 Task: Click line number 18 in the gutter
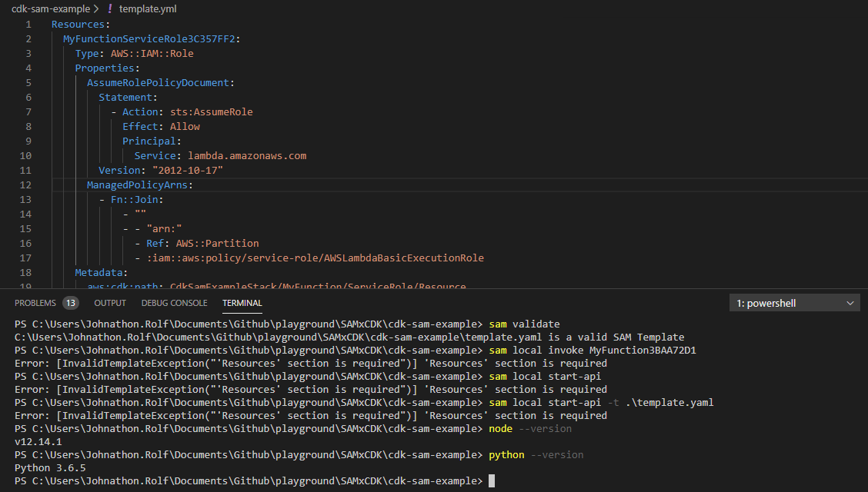[x=25, y=273]
